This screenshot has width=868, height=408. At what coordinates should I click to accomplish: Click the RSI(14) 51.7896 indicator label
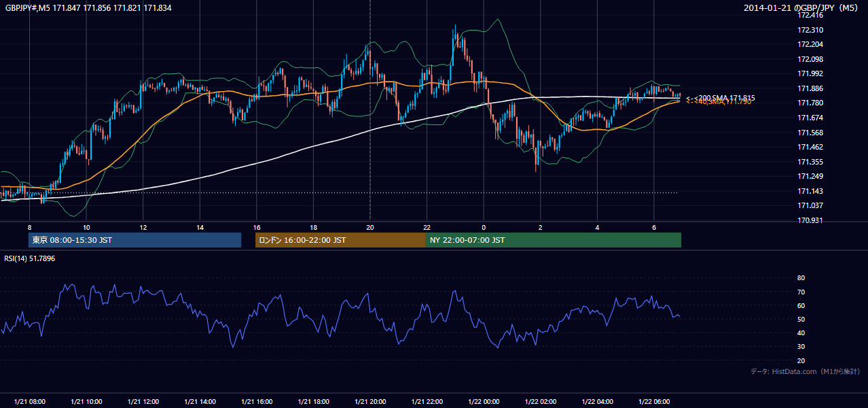pyautogui.click(x=30, y=258)
